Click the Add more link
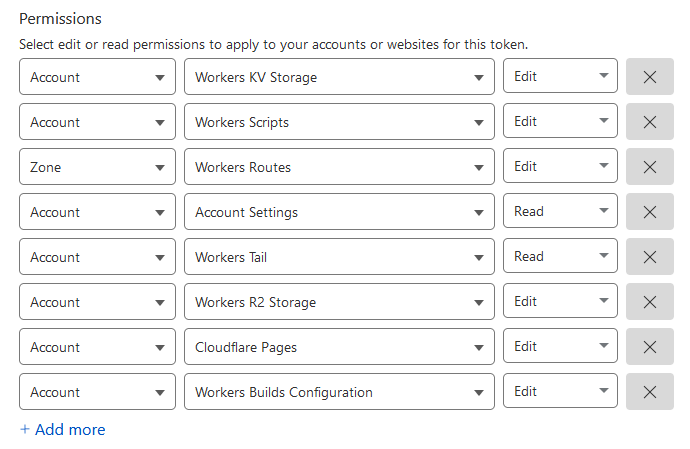The width and height of the screenshot is (690, 449). 63,429
